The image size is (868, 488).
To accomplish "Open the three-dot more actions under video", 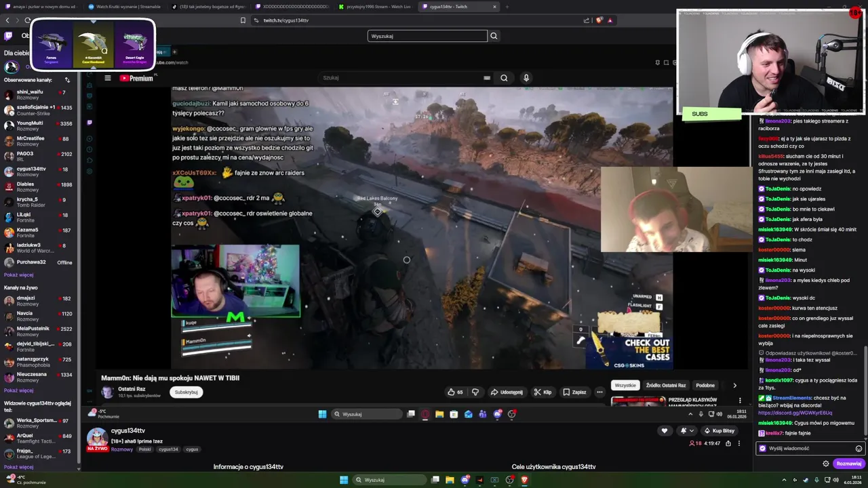I will [599, 392].
